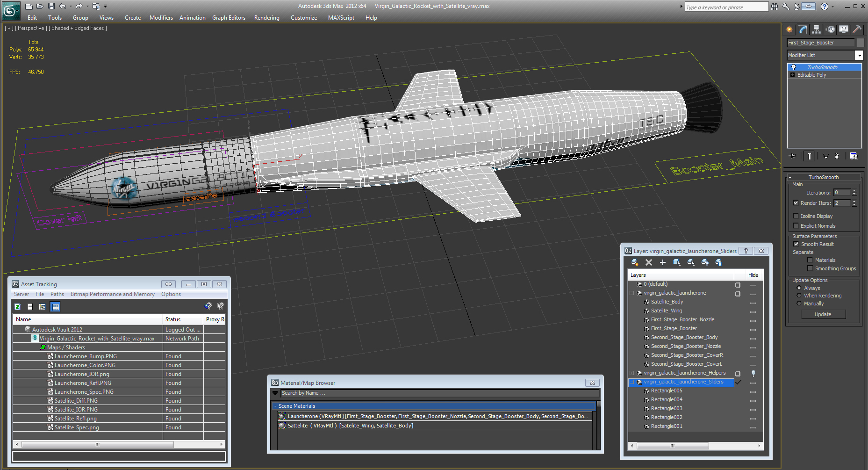This screenshot has width=868, height=470.
Task: Toggle TurboSmooth modifier lightbulb on/off
Action: (x=794, y=67)
